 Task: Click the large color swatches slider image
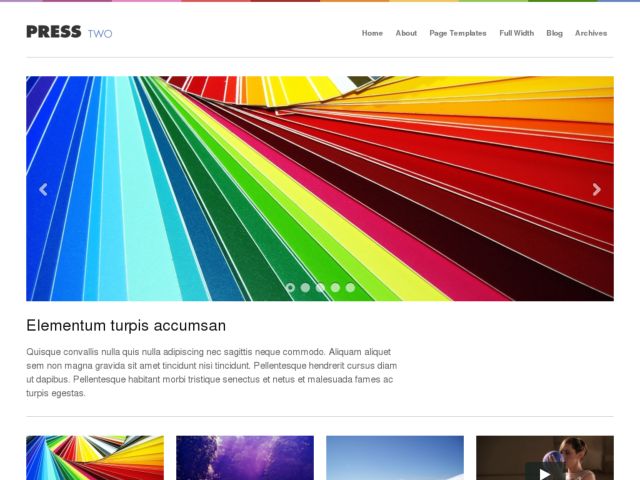(320, 189)
